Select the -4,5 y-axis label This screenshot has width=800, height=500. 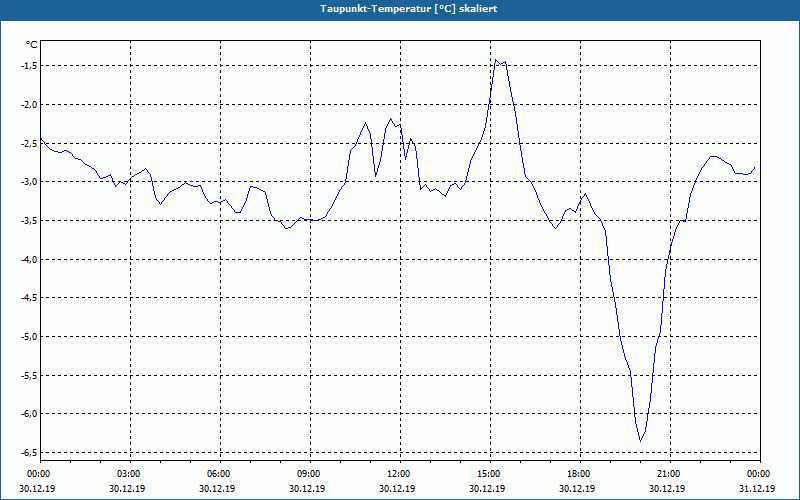click(29, 297)
